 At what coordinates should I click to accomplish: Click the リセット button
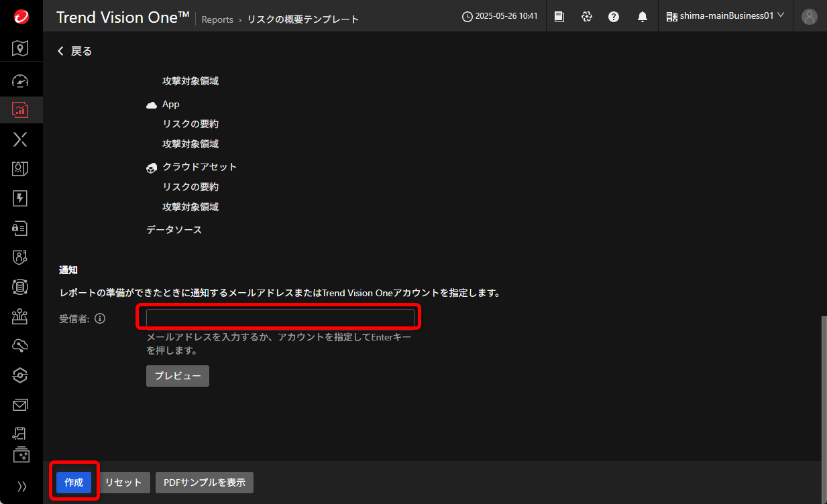(123, 483)
